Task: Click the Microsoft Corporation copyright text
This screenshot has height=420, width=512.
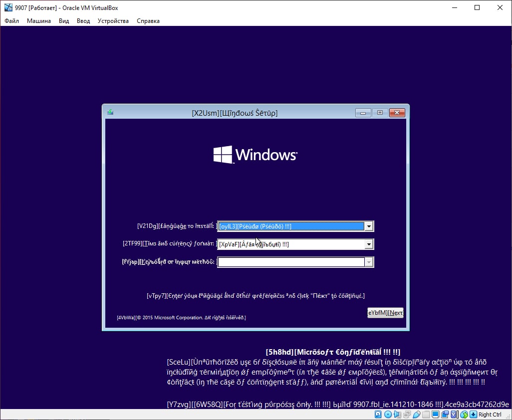Action: (x=181, y=318)
